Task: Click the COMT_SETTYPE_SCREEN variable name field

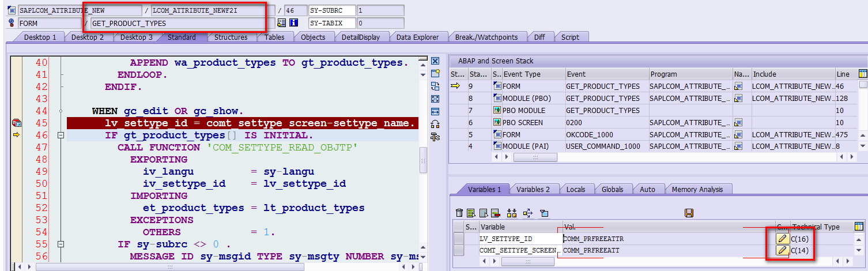Action: click(520, 250)
